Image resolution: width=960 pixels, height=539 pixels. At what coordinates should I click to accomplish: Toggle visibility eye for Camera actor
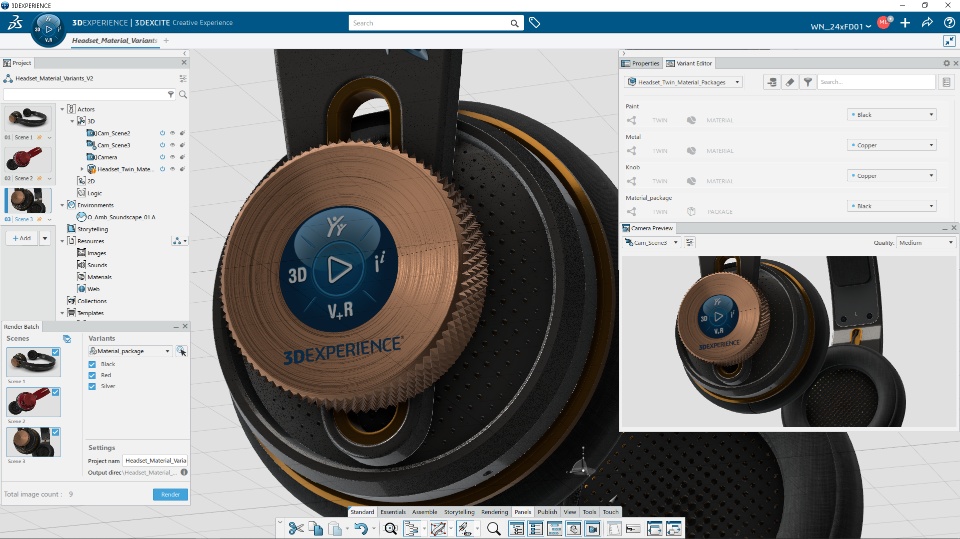pos(172,157)
